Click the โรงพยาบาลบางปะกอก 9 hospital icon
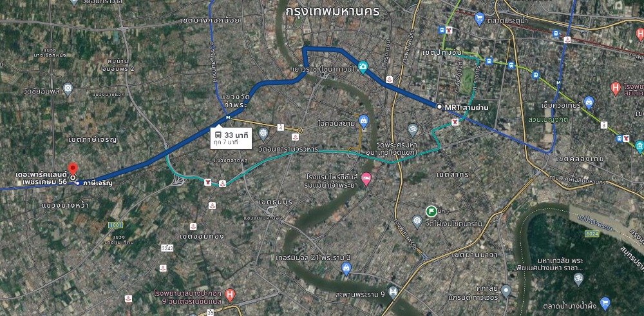This screenshot has width=644, height=316. 231,294
